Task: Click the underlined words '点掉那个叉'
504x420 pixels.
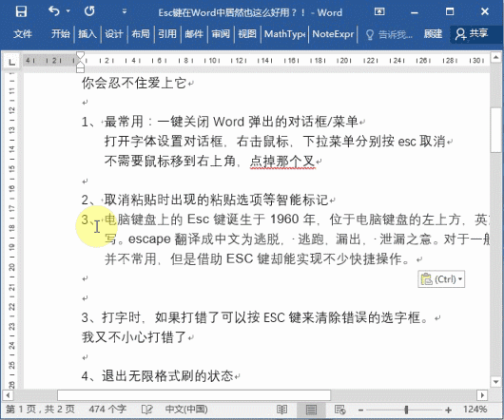Action: [282, 161]
